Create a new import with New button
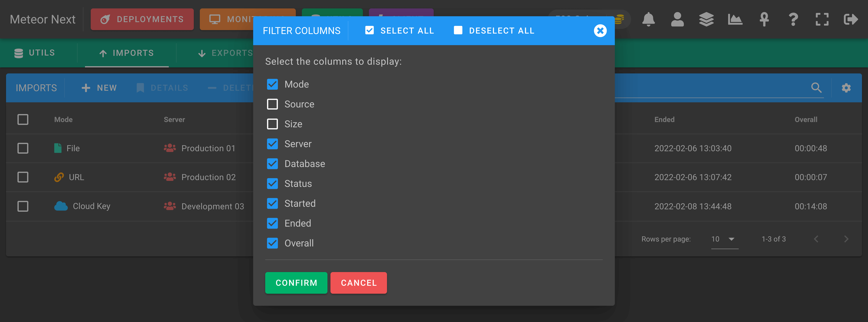This screenshot has height=322, width=868. (x=99, y=88)
